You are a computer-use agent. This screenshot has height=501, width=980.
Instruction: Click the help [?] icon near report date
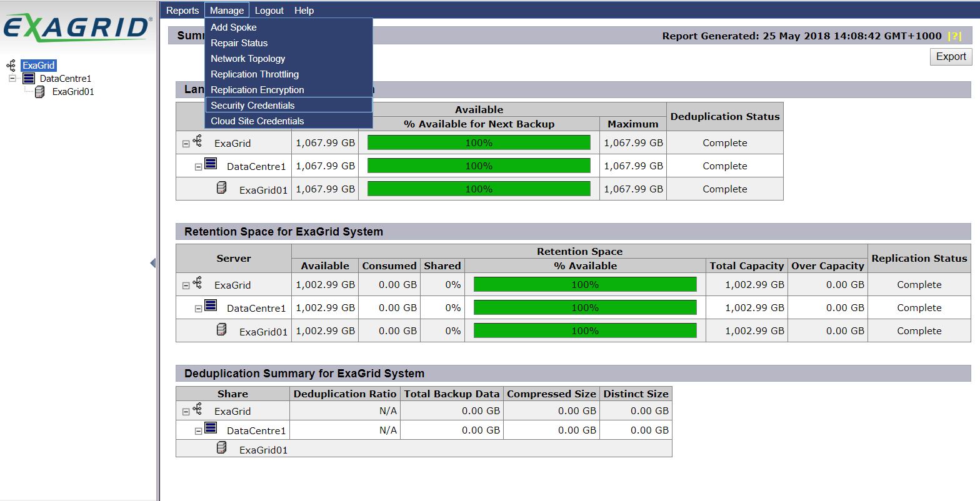click(954, 36)
